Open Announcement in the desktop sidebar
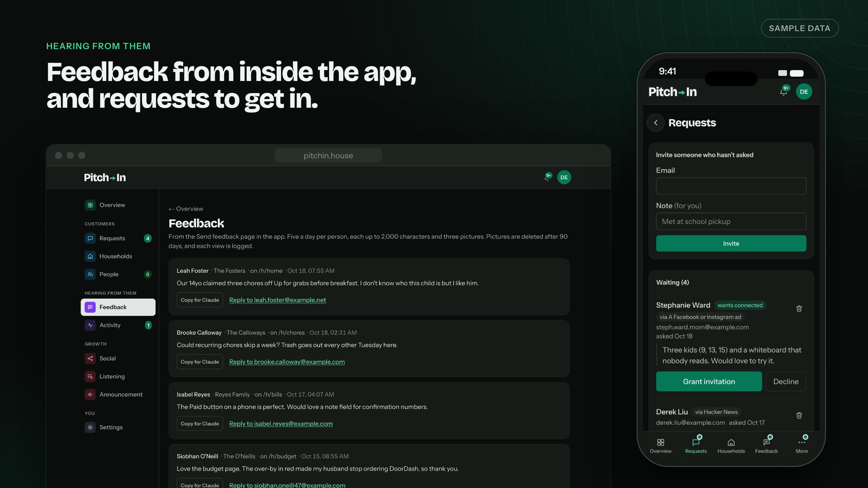 118,395
